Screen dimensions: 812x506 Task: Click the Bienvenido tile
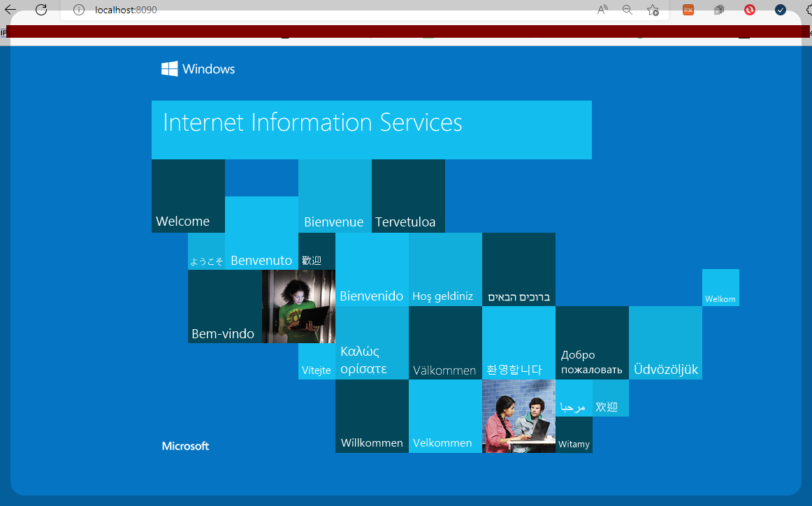[372, 269]
